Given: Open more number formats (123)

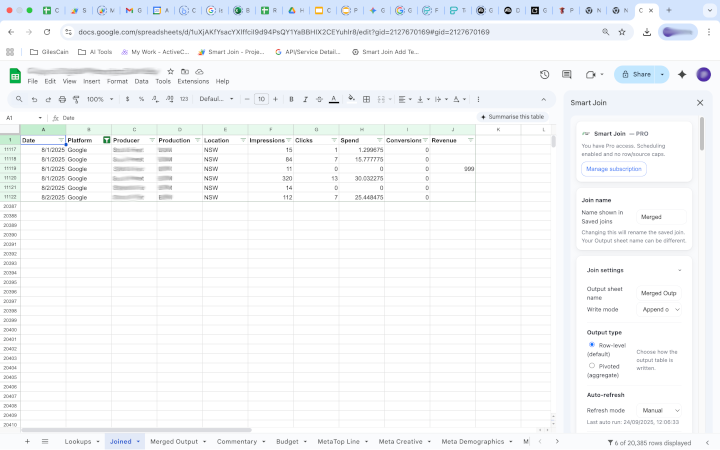Looking at the screenshot, I should click(x=184, y=99).
